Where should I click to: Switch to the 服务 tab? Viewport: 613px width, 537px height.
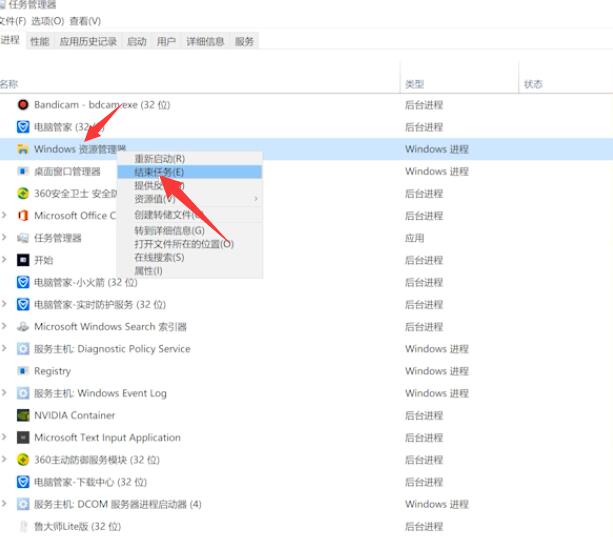244,41
